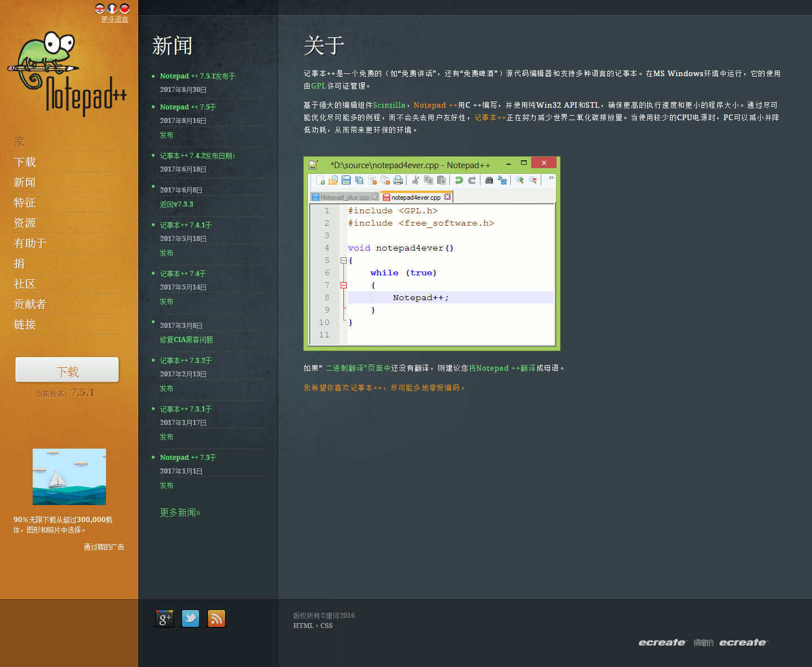Click the large 下载 download button
This screenshot has width=812, height=667.
pyautogui.click(x=67, y=370)
